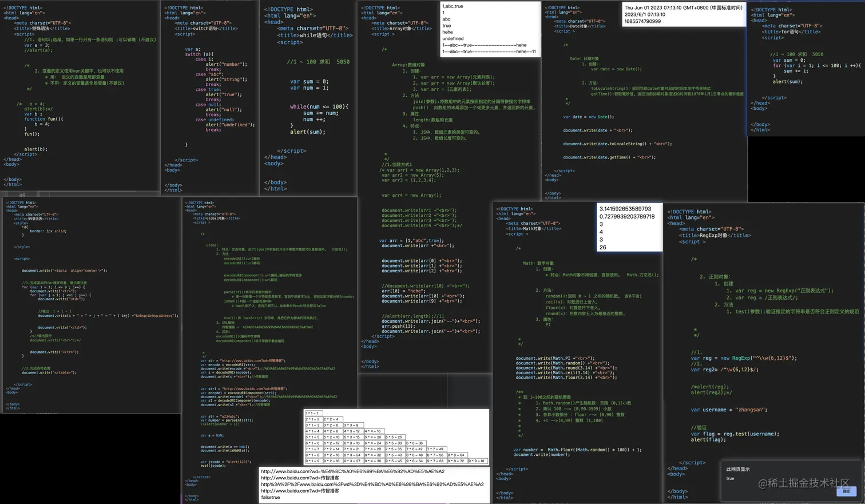
Task: Click the '3.141592653589793' output value
Action: [x=625, y=209]
